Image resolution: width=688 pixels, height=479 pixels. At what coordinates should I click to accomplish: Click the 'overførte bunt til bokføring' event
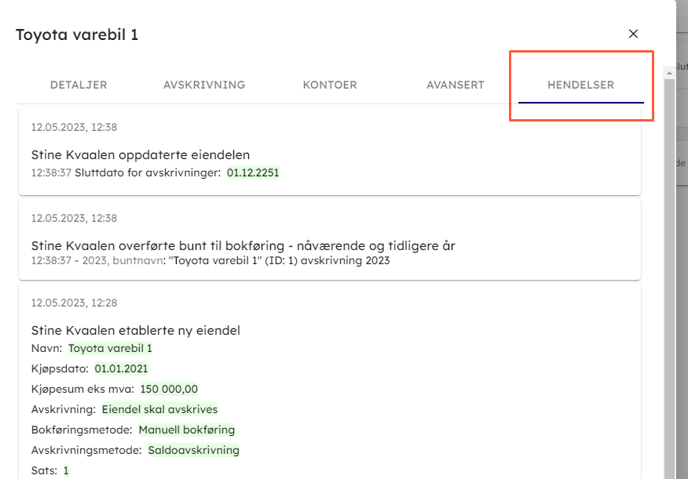(243, 245)
